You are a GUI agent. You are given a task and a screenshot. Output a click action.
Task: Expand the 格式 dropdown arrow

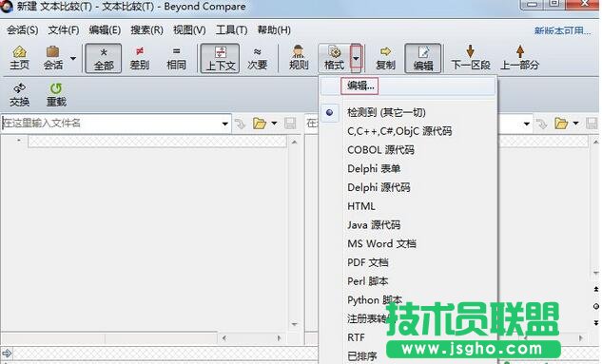356,58
